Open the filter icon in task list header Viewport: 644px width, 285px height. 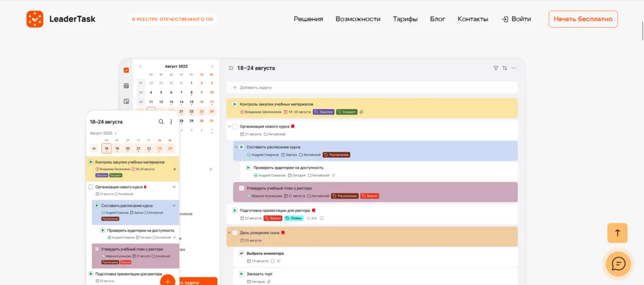[x=496, y=68]
